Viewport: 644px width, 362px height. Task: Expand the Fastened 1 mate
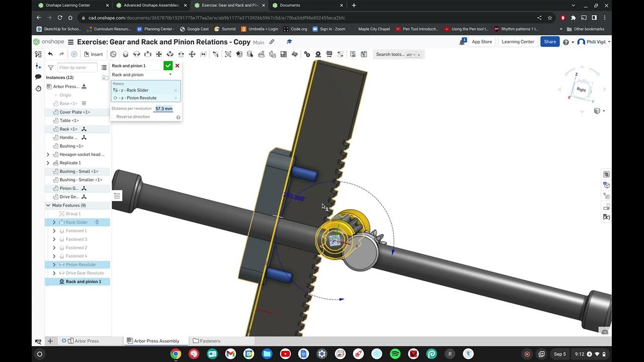[x=54, y=231]
